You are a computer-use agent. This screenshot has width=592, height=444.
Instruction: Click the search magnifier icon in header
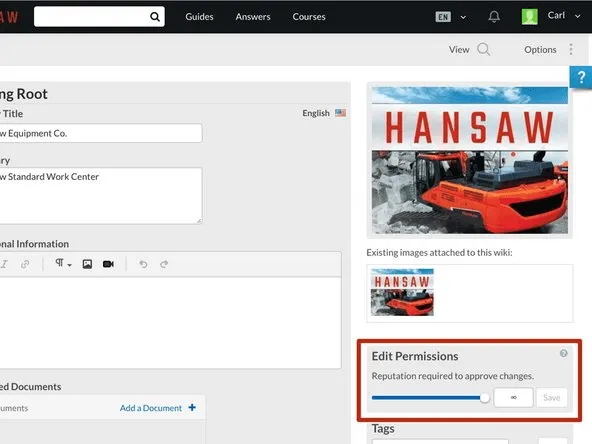tap(155, 17)
